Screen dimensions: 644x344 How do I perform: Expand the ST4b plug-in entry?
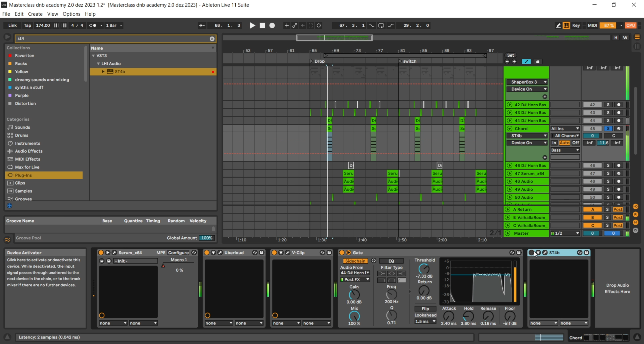tap(103, 72)
